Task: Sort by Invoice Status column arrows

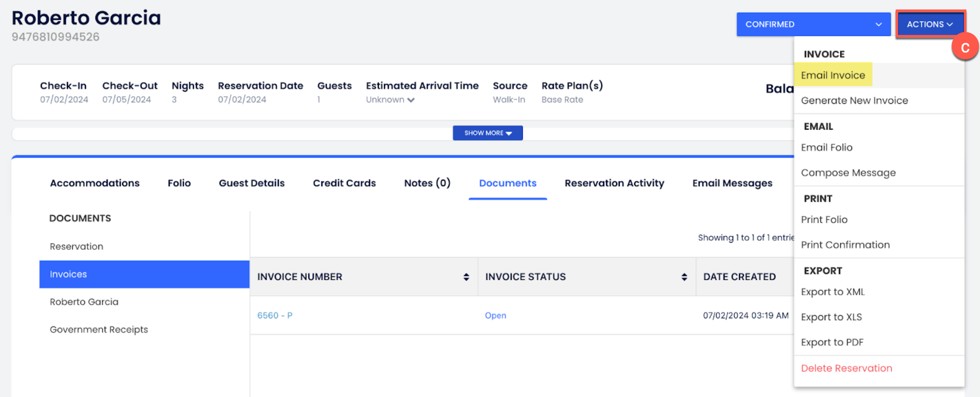Action: point(684,277)
